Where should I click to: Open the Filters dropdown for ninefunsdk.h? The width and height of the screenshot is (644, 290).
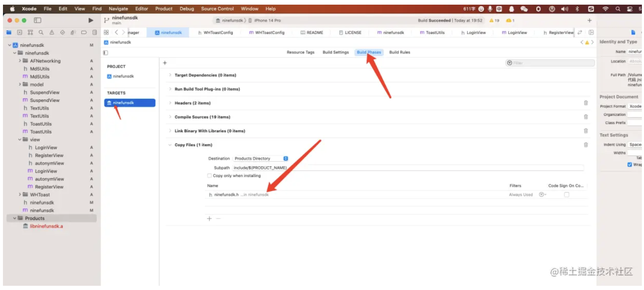(x=542, y=194)
